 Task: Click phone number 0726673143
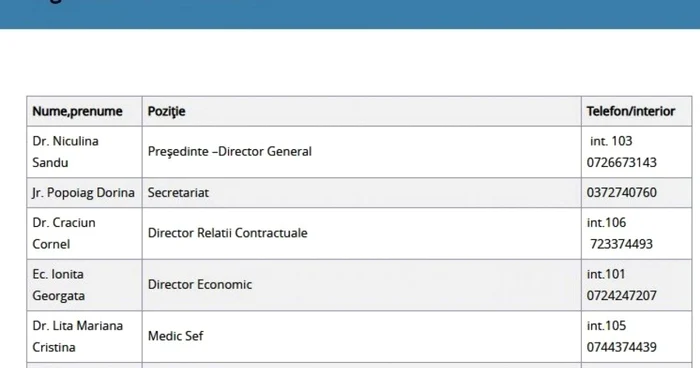click(621, 163)
